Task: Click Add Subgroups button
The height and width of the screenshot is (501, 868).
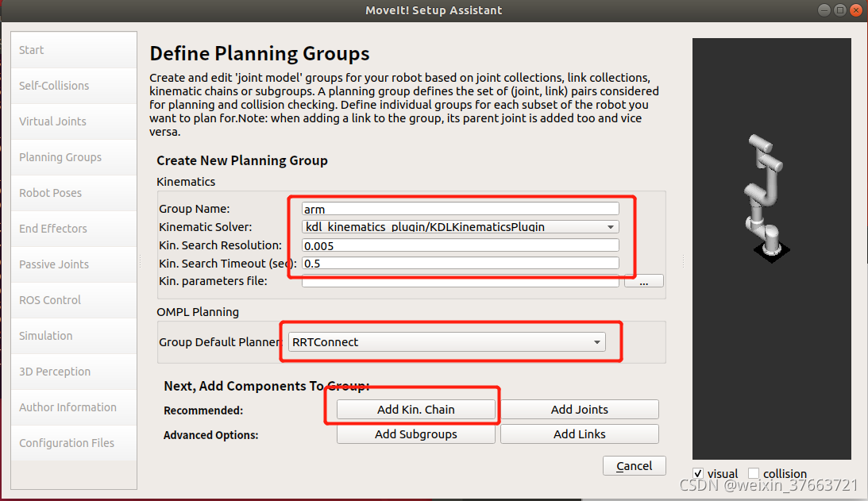Action: (x=415, y=434)
